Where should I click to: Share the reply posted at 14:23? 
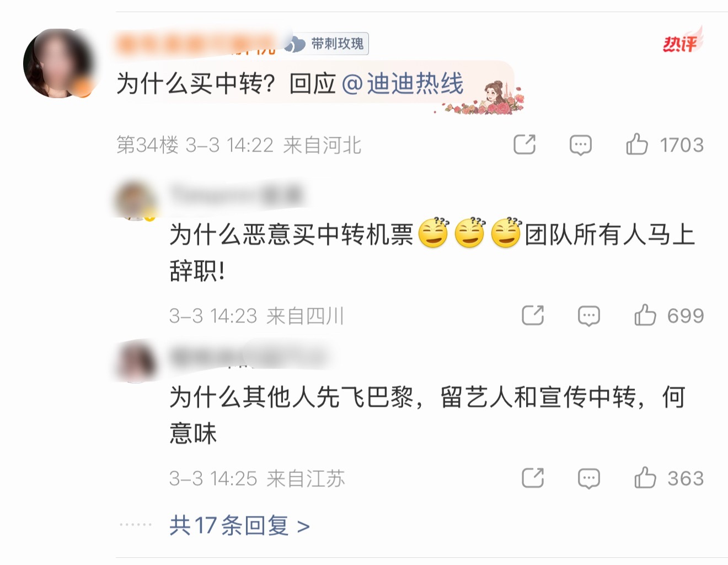pos(533,315)
